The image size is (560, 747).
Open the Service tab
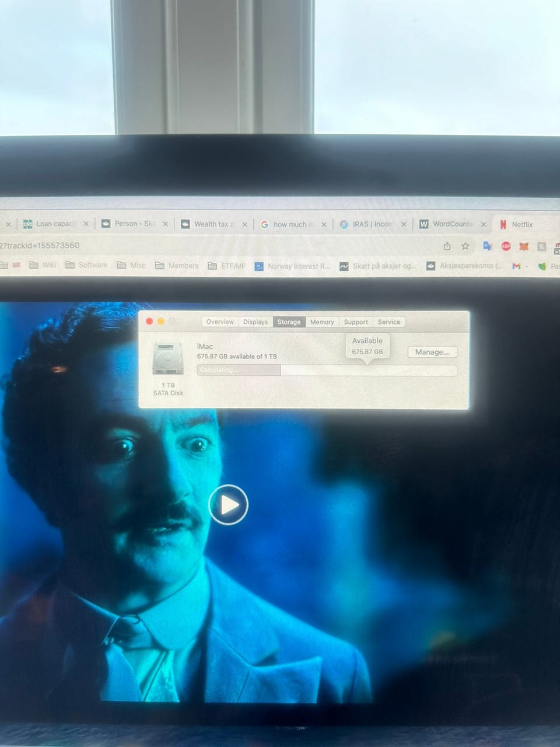coord(389,322)
